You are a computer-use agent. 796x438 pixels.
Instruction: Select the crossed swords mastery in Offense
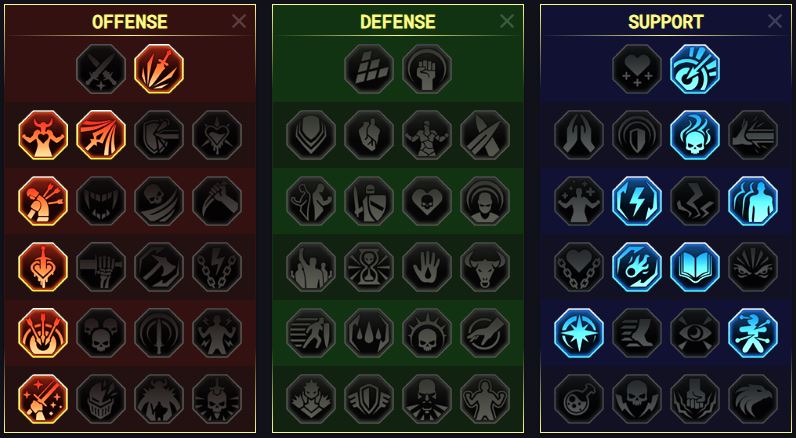click(x=101, y=69)
